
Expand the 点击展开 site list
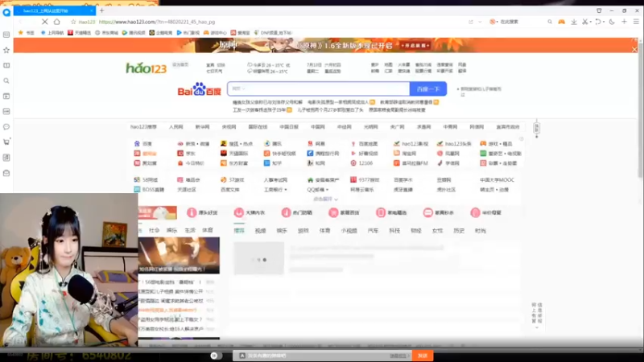pyautogui.click(x=325, y=199)
